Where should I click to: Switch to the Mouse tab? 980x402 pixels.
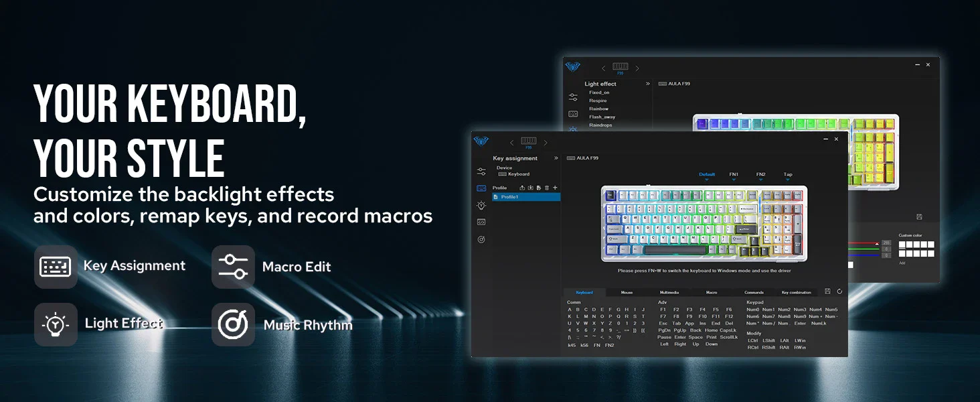pos(627,293)
